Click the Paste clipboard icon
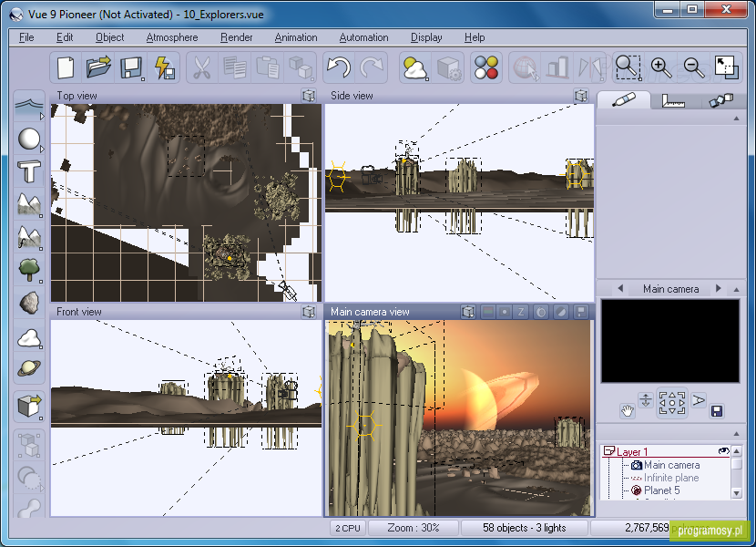The image size is (756, 547). 268,67
